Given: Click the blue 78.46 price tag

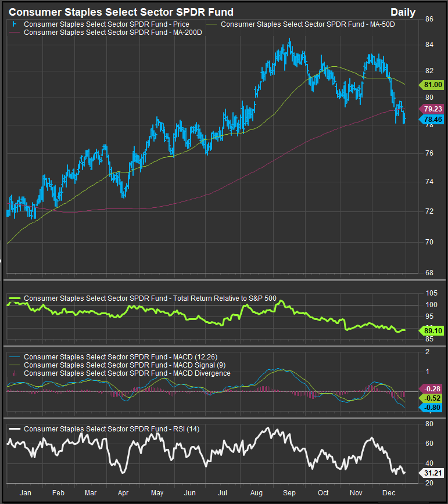Looking at the screenshot, I should click(431, 120).
